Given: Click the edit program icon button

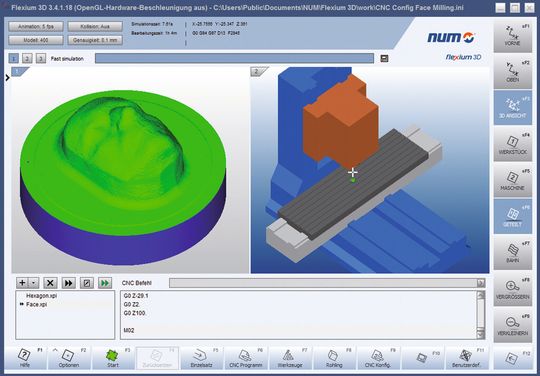Looking at the screenshot, I should click(86, 283).
